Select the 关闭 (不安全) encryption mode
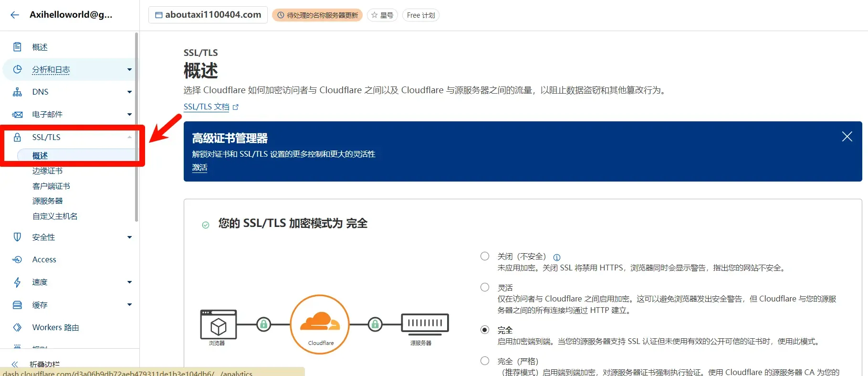868x376 pixels. point(485,256)
